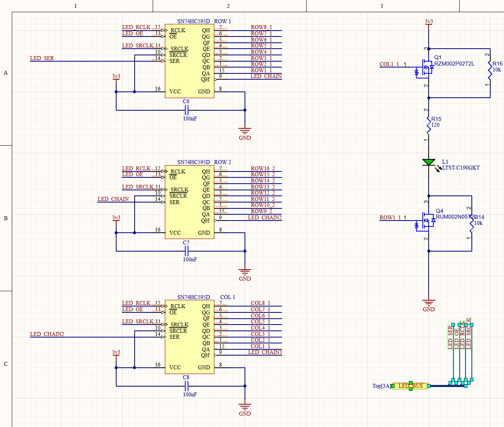The image size is (504, 427).
Task: Select resistor R14 zigzag symbol
Action: [x=471, y=224]
